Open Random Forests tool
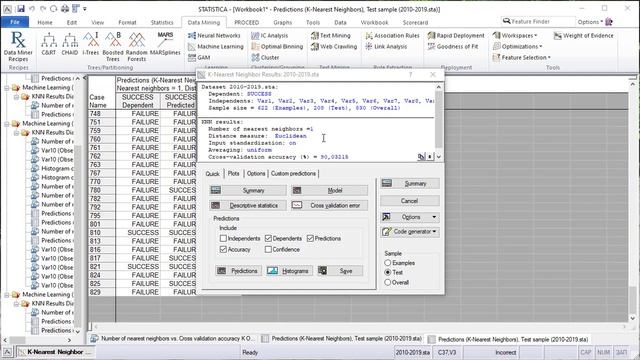 click(x=136, y=47)
